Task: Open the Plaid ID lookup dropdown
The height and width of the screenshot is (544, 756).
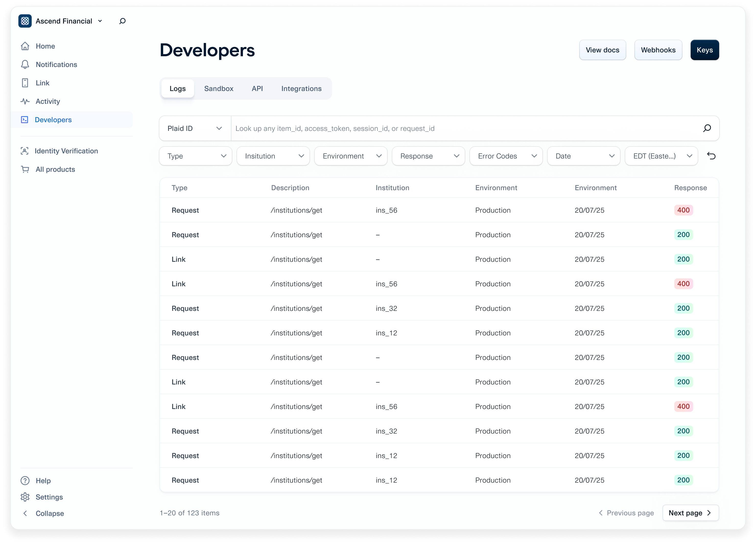Action: [x=195, y=128]
